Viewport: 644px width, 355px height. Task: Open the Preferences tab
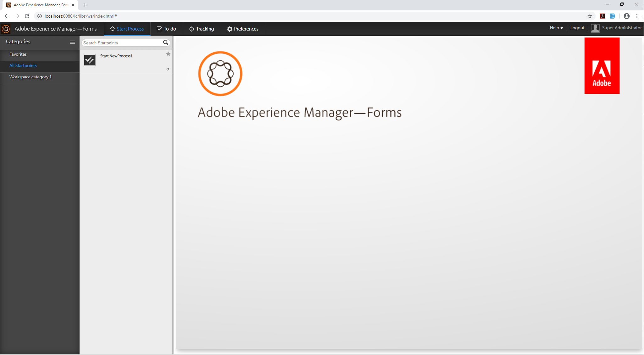[x=242, y=29]
